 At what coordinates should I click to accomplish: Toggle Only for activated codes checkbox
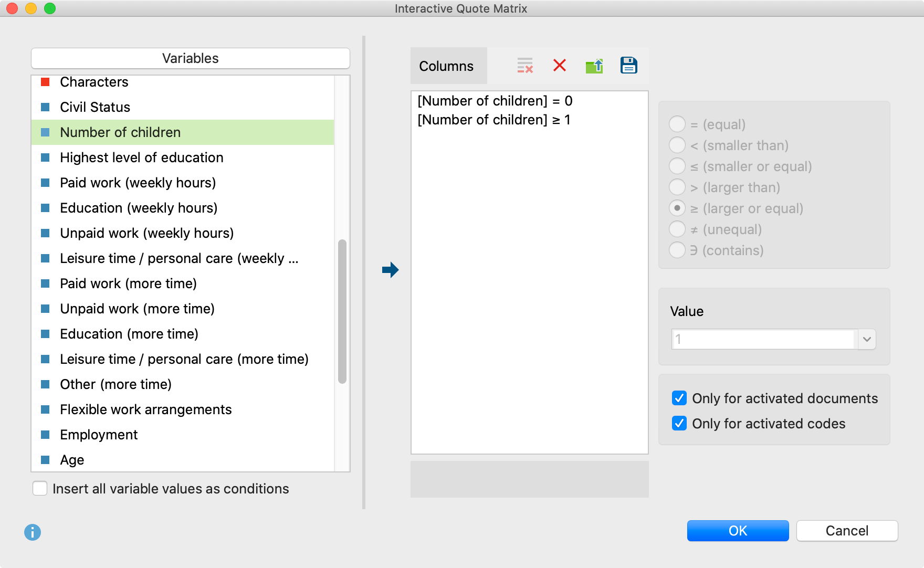679,424
